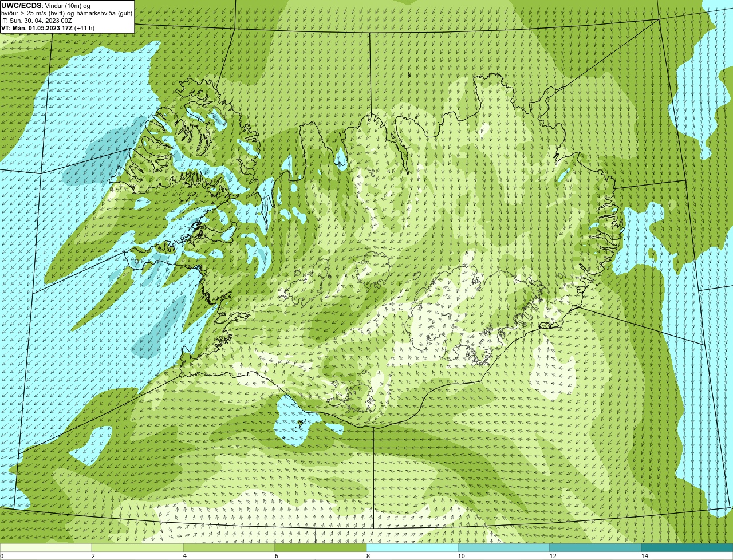Screen dimensions: 733x560
Task: Click the '0' label on the color scale
Action: [x=2, y=556]
